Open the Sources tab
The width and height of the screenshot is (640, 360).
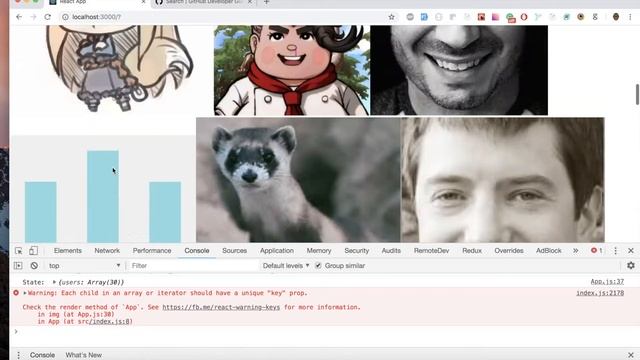click(x=234, y=251)
